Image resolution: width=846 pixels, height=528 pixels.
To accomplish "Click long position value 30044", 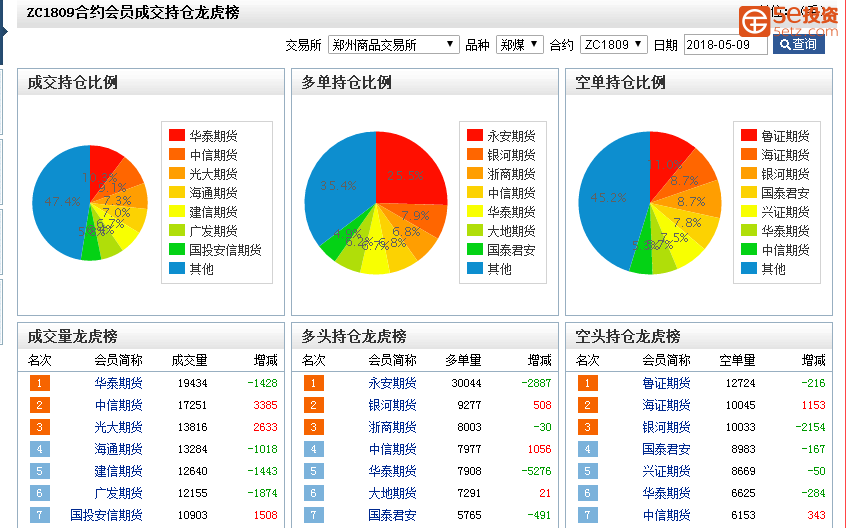I will point(466,383).
